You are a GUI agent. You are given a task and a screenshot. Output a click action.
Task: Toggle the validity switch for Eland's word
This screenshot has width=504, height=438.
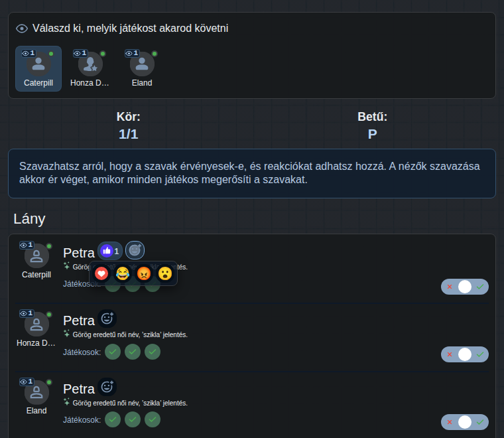[x=464, y=422]
